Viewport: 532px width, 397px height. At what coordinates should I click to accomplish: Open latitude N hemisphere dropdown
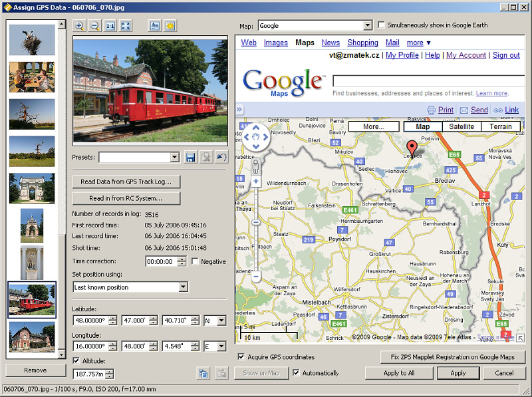[x=221, y=321]
